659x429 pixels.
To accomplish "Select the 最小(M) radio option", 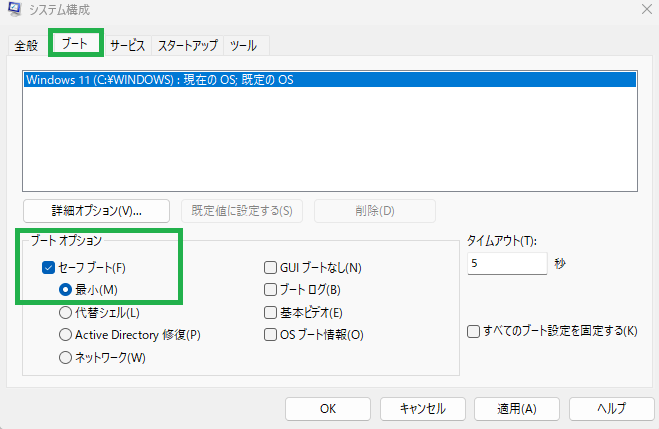I will coord(65,290).
